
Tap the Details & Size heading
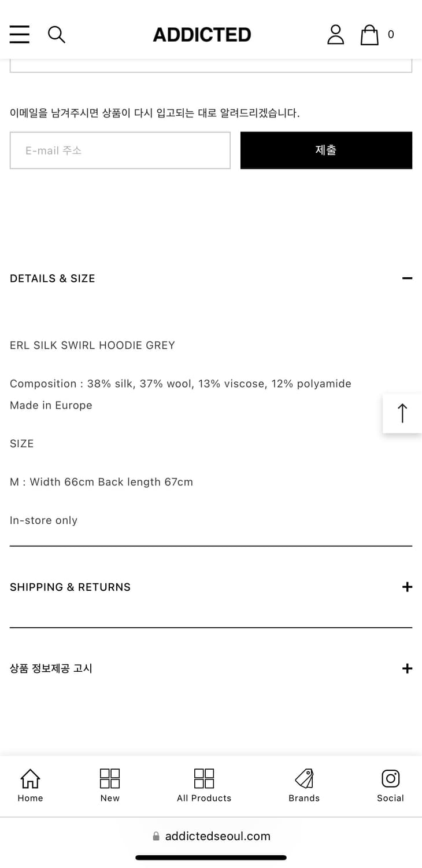click(x=53, y=278)
